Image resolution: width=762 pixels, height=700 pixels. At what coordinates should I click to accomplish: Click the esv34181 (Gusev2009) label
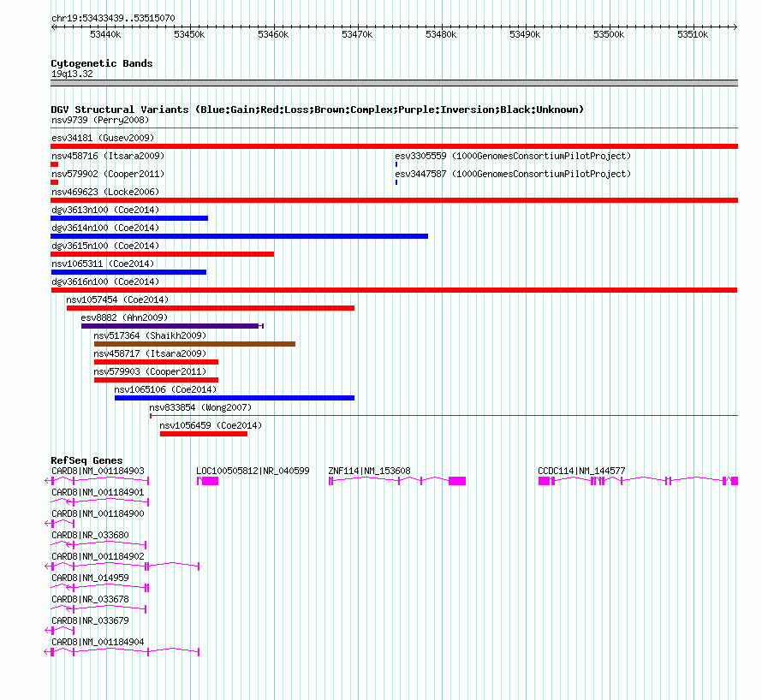103,138
